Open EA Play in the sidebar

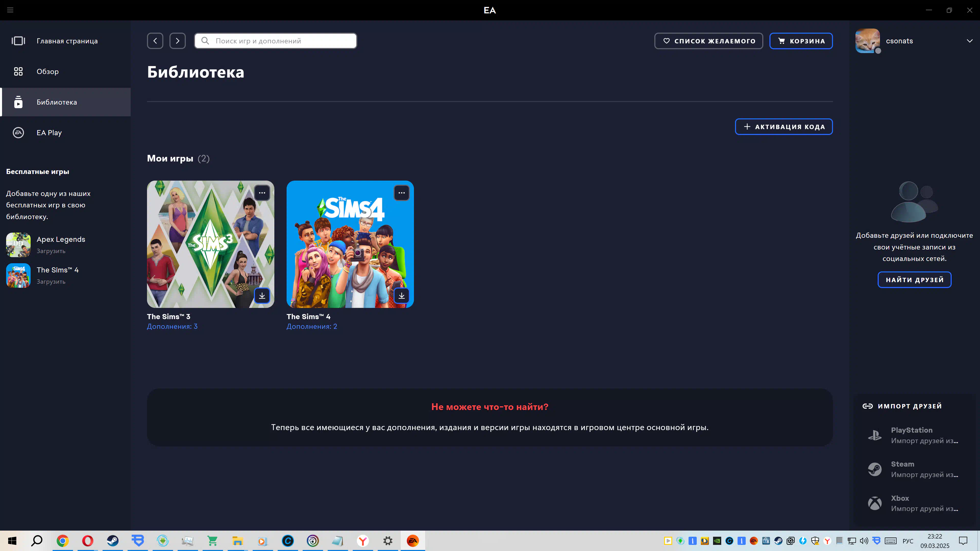tap(65, 133)
